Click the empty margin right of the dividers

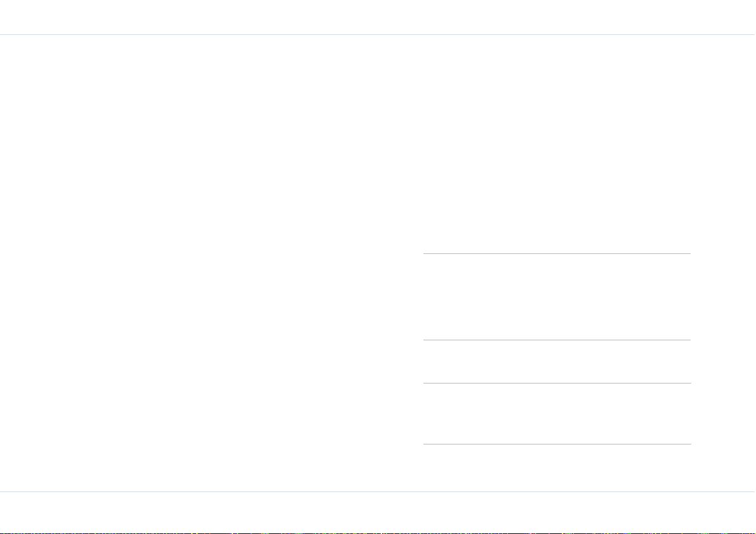pos(723,263)
